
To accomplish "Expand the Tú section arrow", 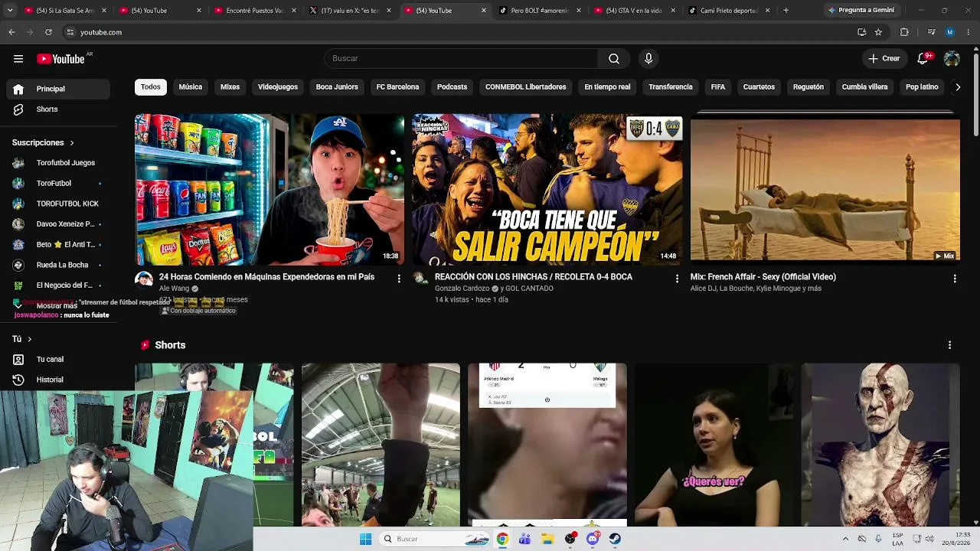I will [x=30, y=339].
